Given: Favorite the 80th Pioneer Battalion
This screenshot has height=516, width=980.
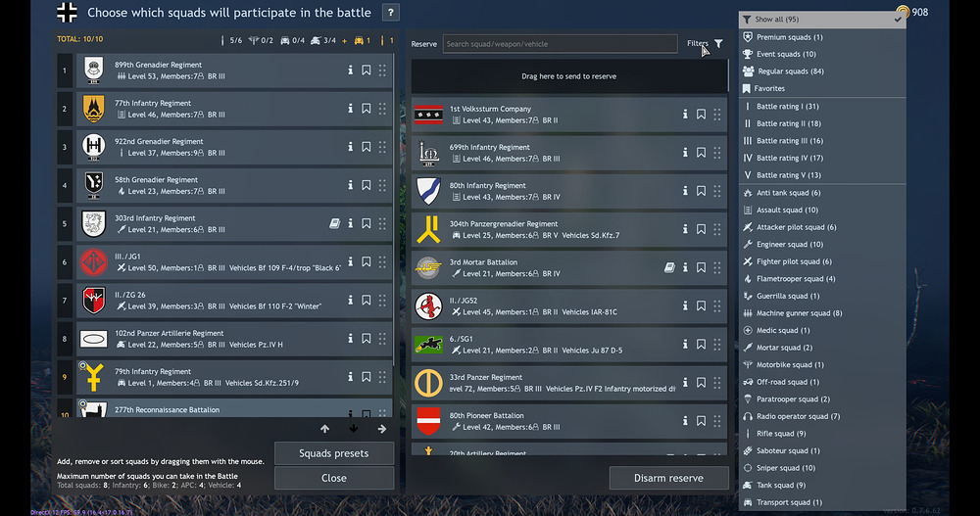Looking at the screenshot, I should (x=702, y=420).
